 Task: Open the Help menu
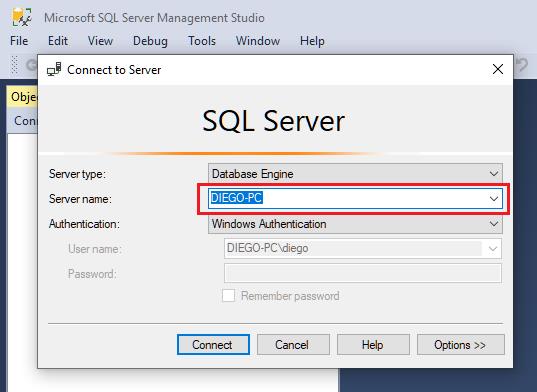pos(312,41)
